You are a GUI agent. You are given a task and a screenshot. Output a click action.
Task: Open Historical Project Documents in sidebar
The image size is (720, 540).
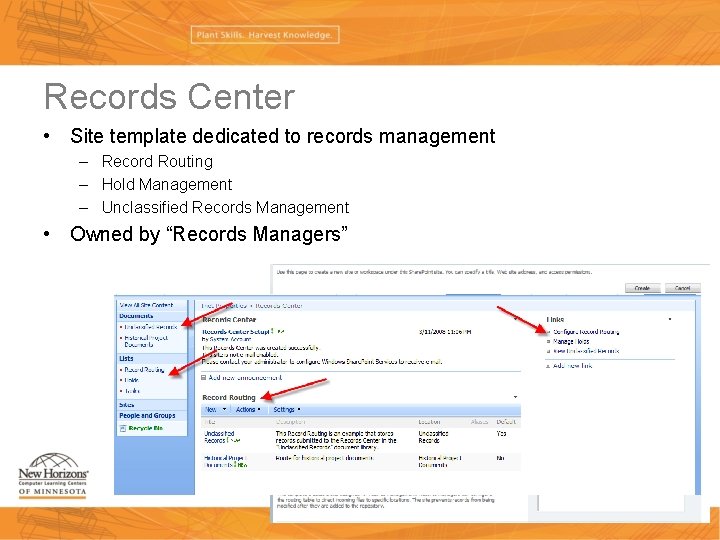(146, 341)
